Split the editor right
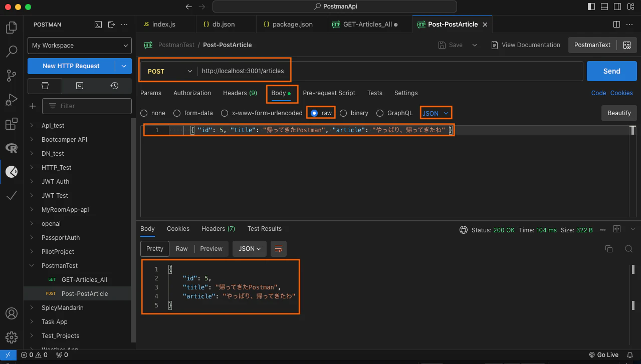 [617, 25]
